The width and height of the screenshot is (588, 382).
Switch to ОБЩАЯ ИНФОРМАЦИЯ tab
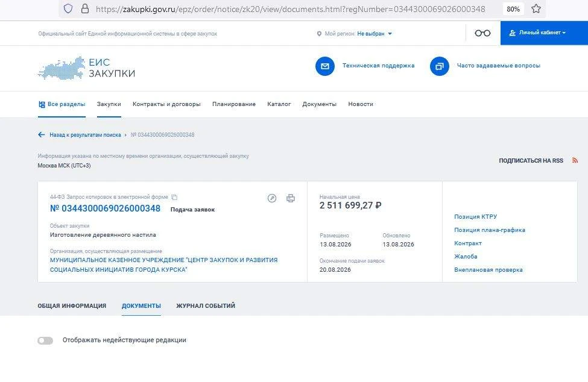pyautogui.click(x=72, y=306)
